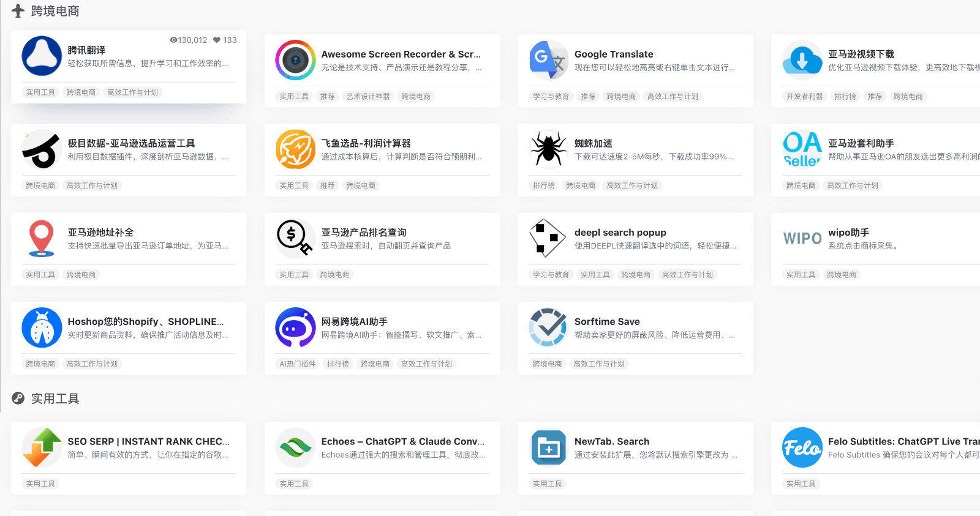Click the heart likes icon on 腾讯翻译
This screenshot has height=516, width=980.
click(217, 40)
